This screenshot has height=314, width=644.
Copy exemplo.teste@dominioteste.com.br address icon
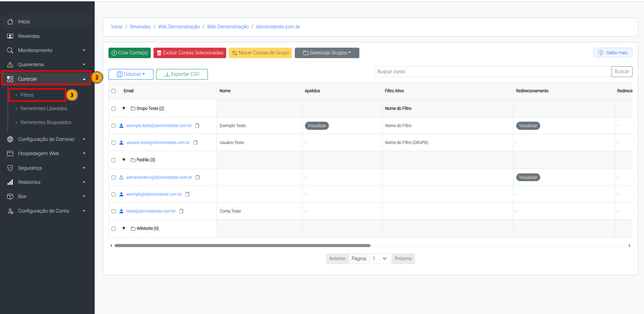click(197, 126)
